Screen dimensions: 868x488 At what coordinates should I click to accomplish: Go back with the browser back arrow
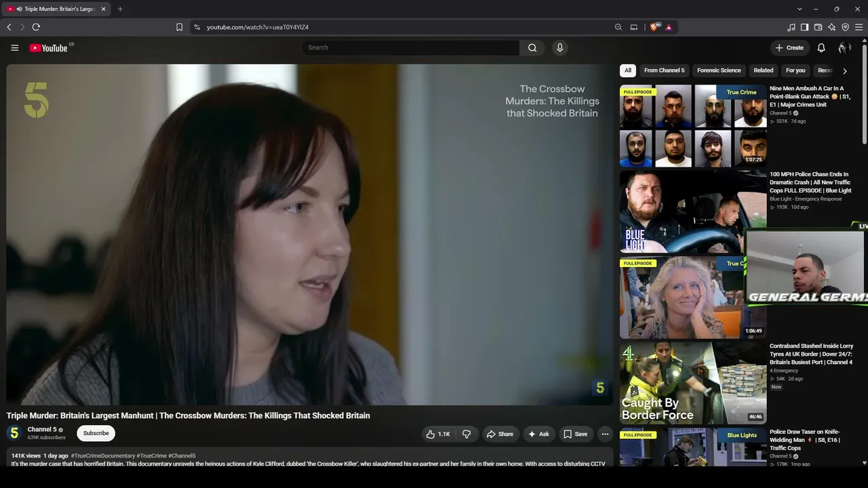coord(9,27)
